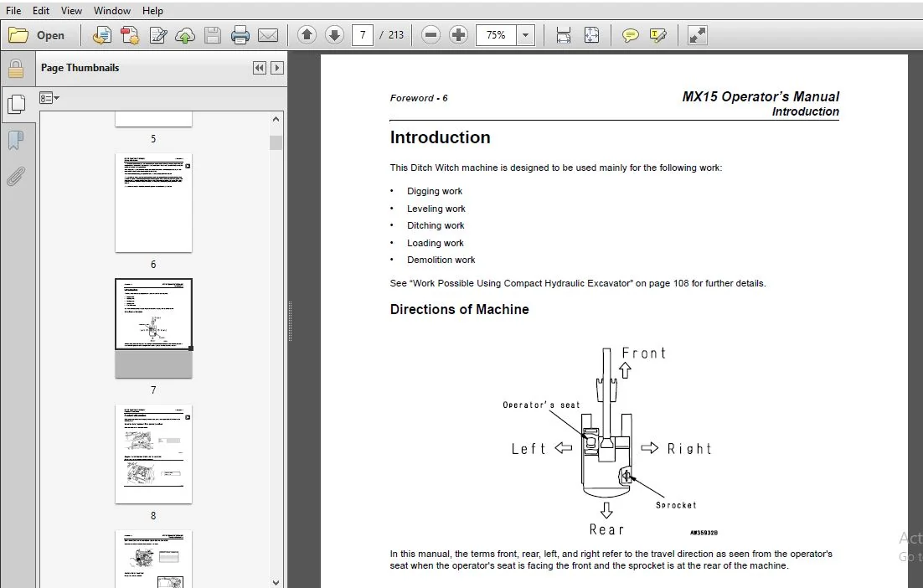Click the total page count 213 text
The image size is (923, 588).
395,35
